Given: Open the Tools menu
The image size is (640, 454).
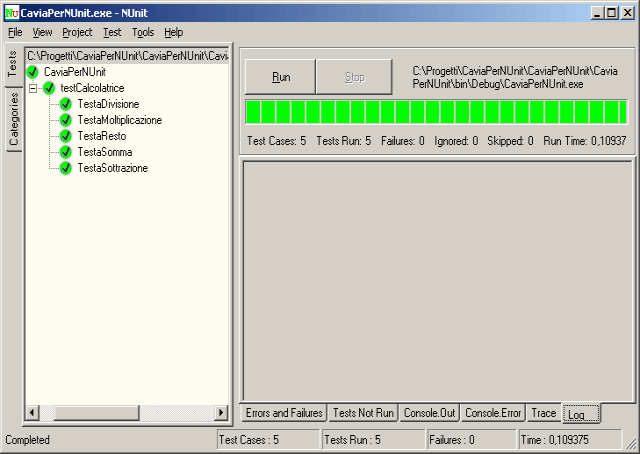Looking at the screenshot, I should coord(143,32).
